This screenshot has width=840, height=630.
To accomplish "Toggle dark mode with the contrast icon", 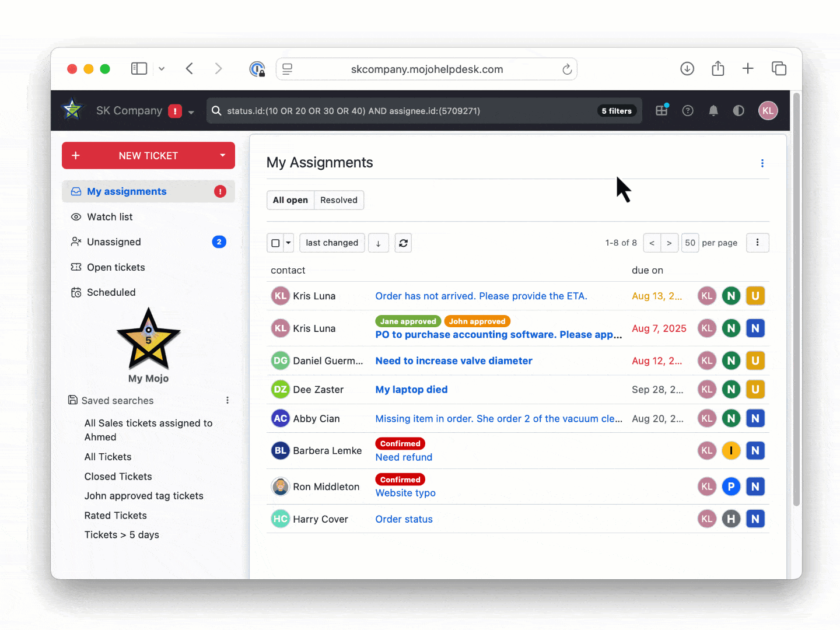I will click(x=738, y=110).
